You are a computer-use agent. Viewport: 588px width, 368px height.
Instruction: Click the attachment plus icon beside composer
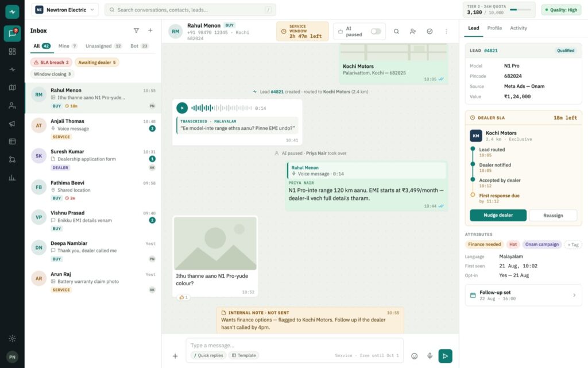175,356
